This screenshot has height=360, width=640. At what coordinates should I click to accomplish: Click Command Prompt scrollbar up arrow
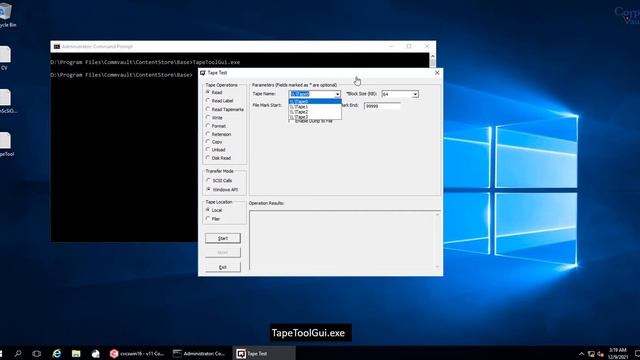coord(433,56)
